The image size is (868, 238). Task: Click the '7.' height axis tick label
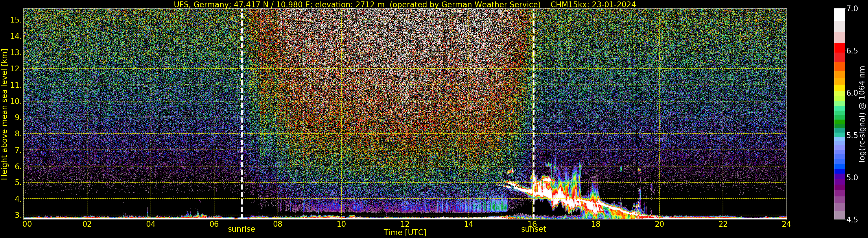[18, 150]
